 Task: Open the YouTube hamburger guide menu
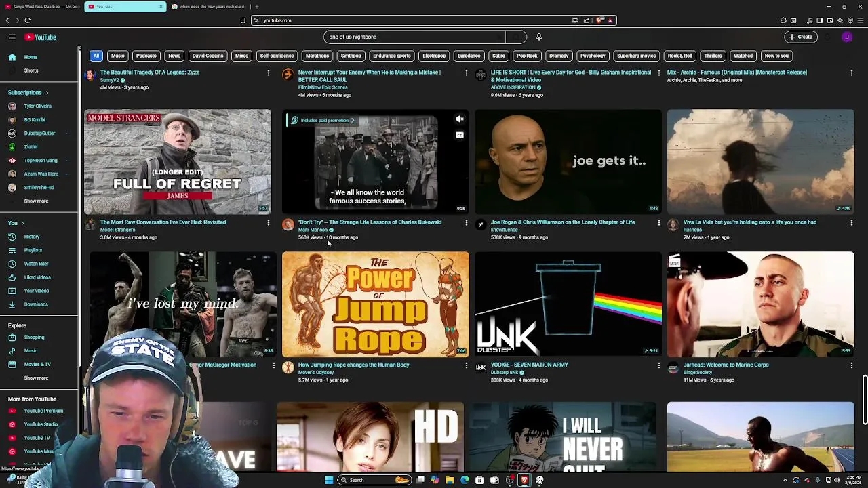pyautogui.click(x=12, y=37)
